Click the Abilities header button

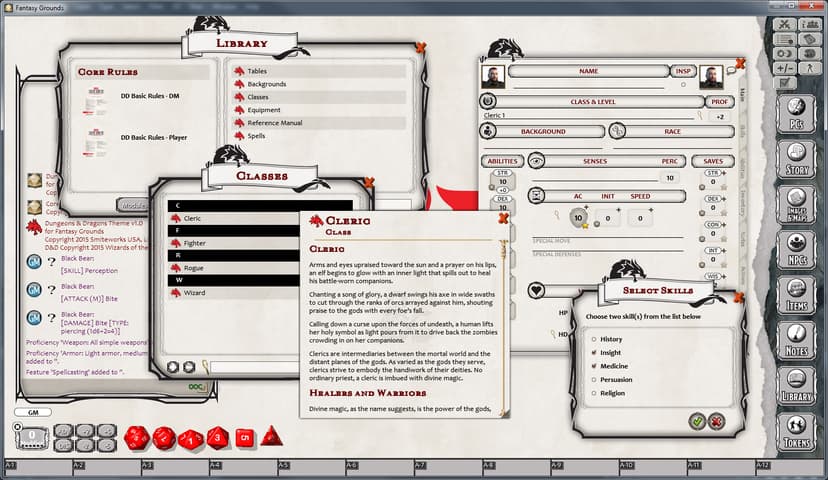(x=503, y=161)
